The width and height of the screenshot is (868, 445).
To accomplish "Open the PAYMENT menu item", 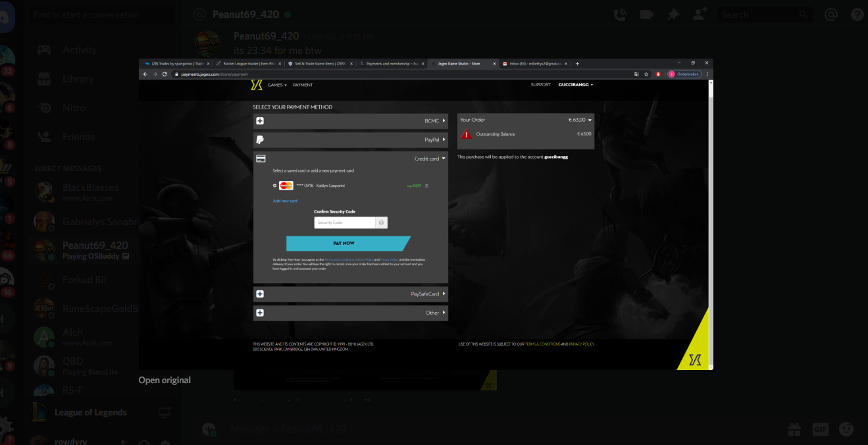I will pos(303,85).
